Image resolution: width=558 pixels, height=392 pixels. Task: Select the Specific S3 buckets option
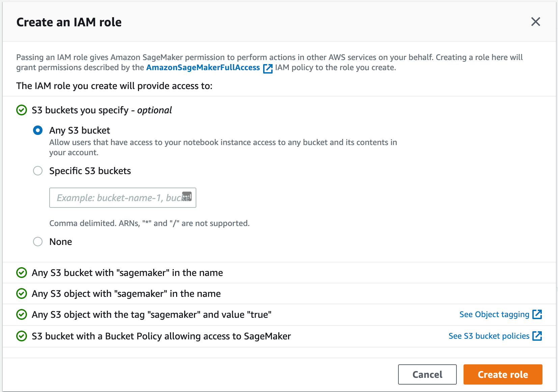tap(38, 171)
